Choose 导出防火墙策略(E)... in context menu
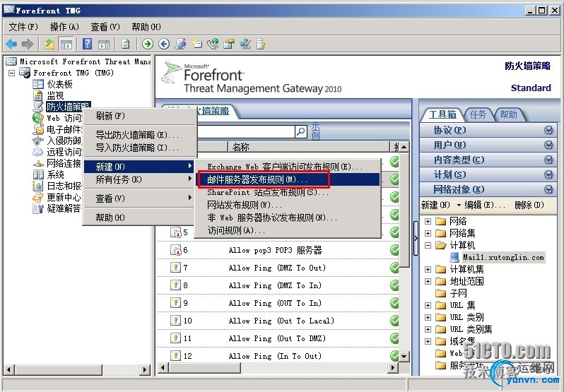Viewport: 564px width, 392px height. [140, 135]
